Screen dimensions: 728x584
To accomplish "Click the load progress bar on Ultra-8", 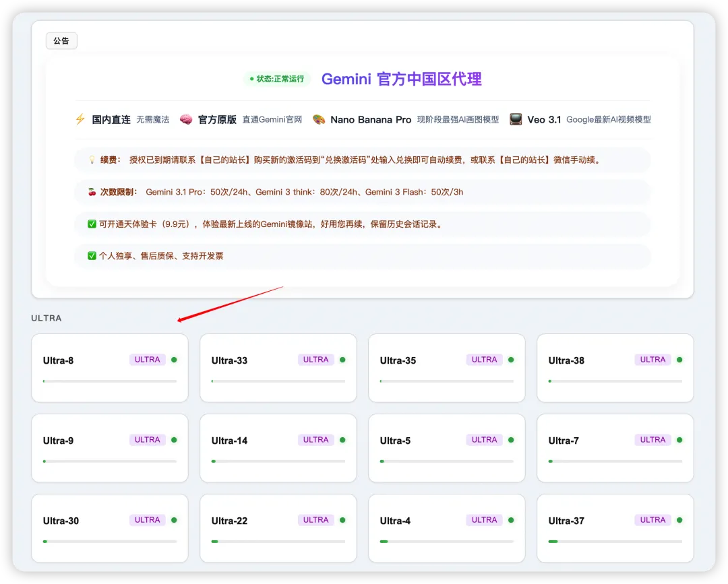I will click(110, 381).
